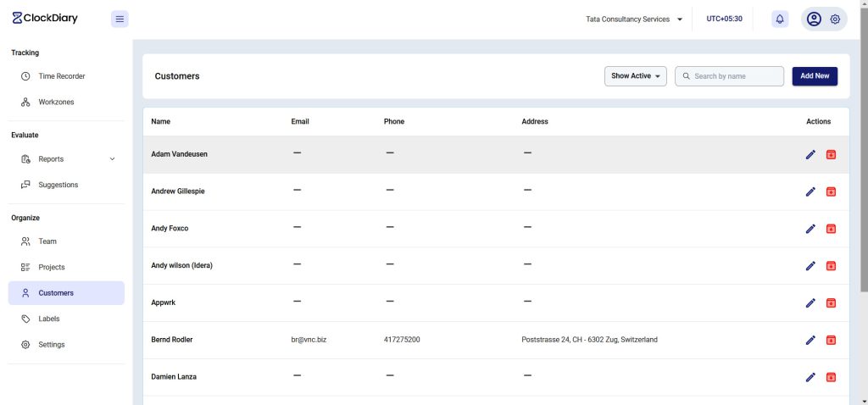Edit the Andy Foxco customer row

pyautogui.click(x=810, y=229)
